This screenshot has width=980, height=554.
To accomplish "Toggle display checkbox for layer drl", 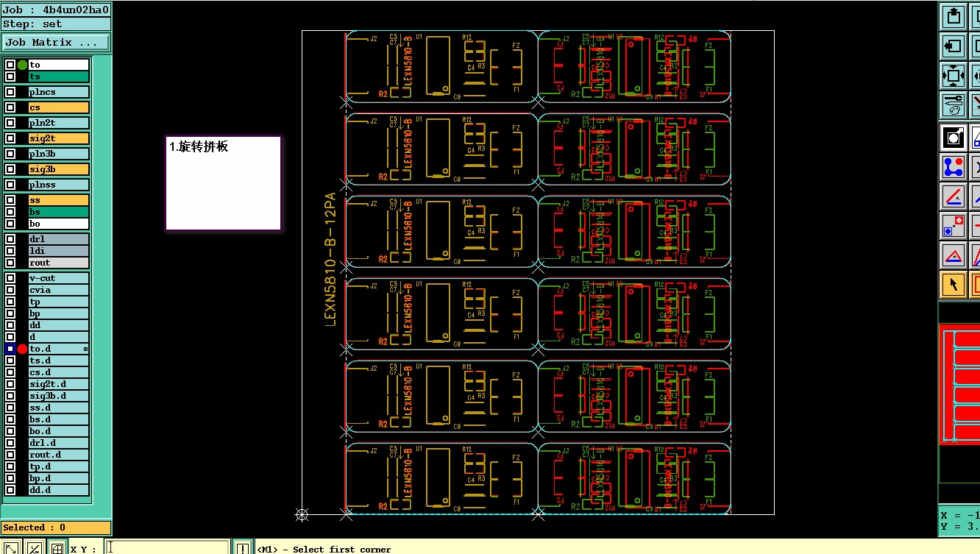I will coord(10,239).
